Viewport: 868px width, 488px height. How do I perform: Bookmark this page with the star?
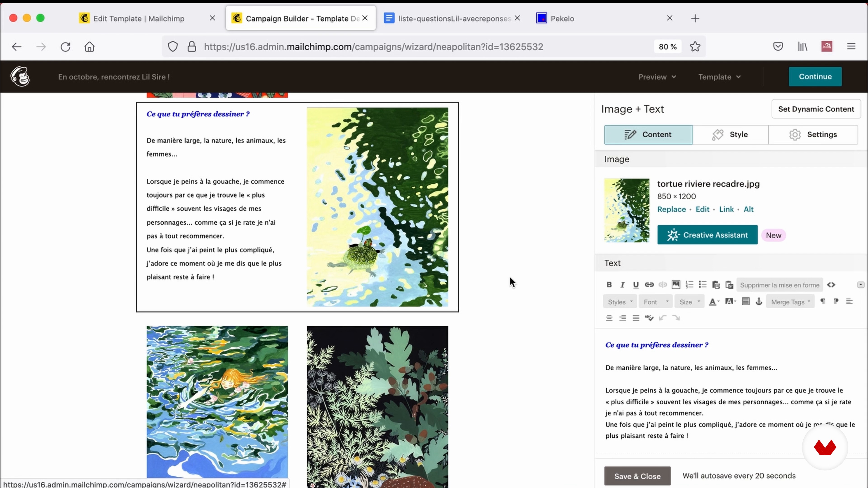(695, 47)
